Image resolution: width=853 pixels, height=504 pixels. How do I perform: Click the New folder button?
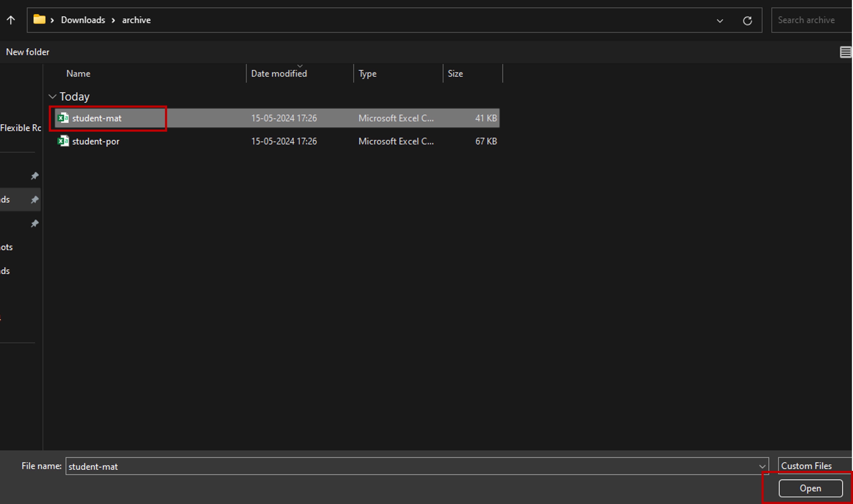28,52
